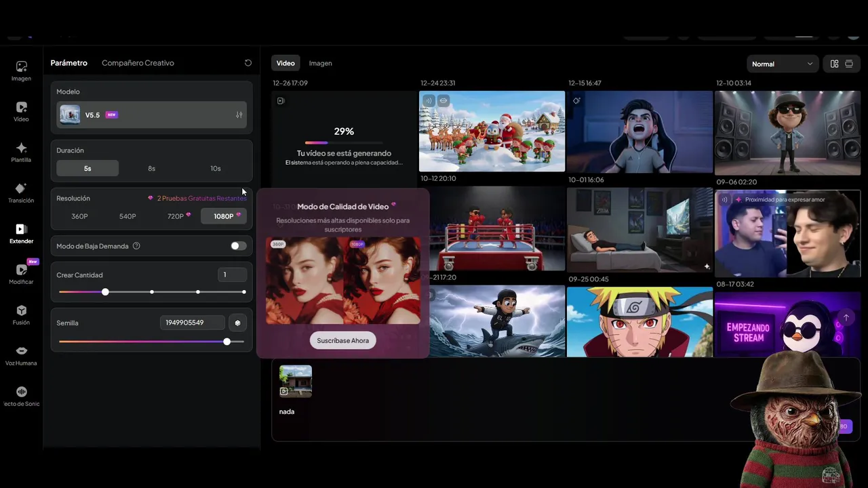Click the Semilla value field 1949905549
This screenshot has height=488, width=868.
pos(192,323)
